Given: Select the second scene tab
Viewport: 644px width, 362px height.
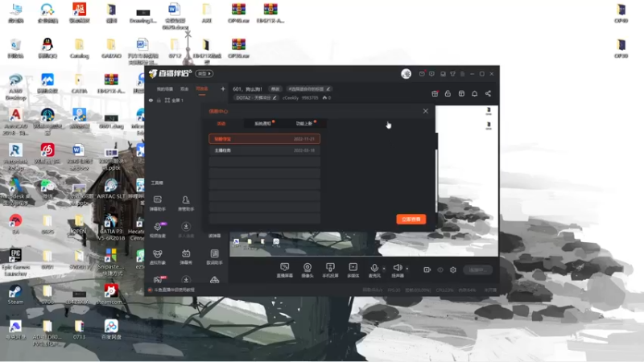Looking at the screenshot, I should tap(184, 88).
